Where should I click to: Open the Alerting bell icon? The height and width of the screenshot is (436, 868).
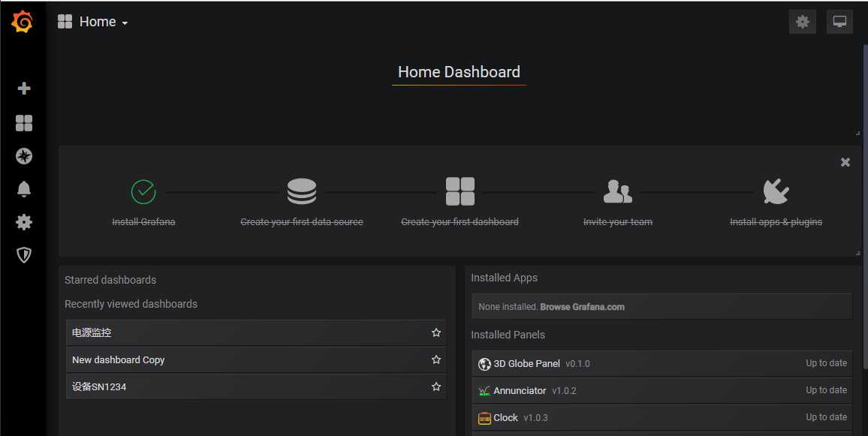pyautogui.click(x=24, y=189)
